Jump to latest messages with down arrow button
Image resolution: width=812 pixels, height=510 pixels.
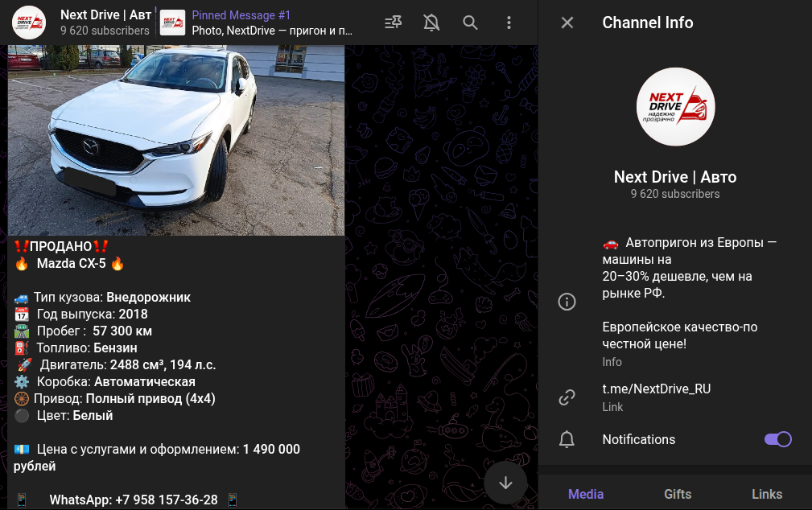[505, 482]
